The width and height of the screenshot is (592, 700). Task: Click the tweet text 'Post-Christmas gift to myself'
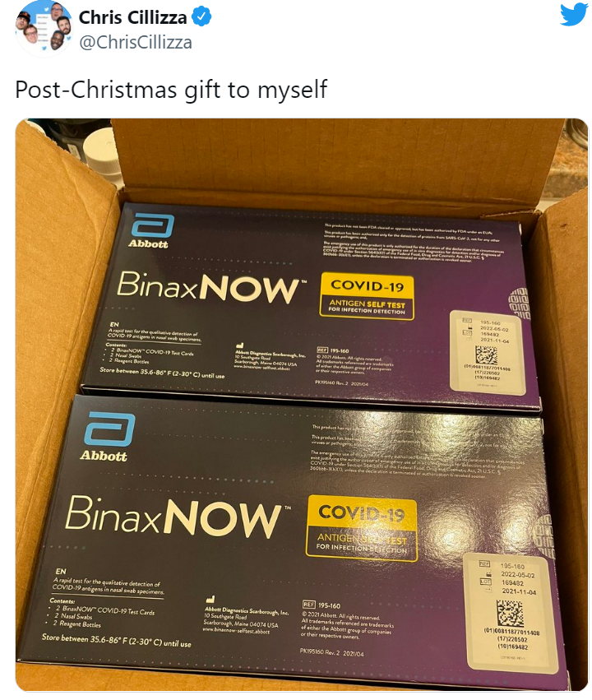[x=171, y=90]
